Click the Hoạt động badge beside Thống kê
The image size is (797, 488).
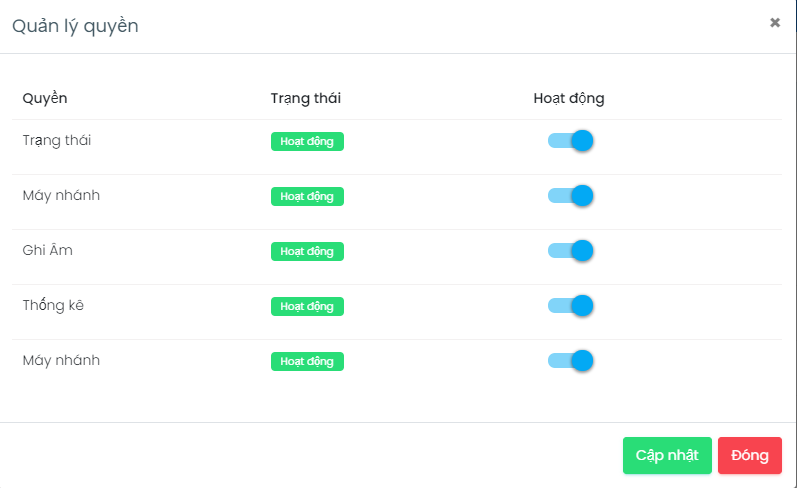tap(307, 307)
